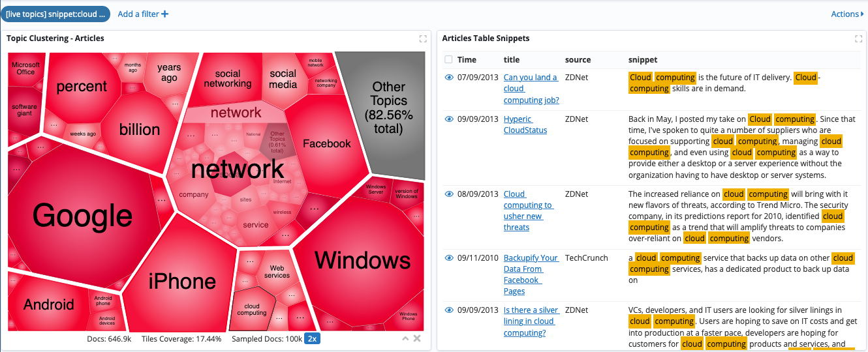
Task: Maximize the Topic Clustering panel
Action: [423, 39]
